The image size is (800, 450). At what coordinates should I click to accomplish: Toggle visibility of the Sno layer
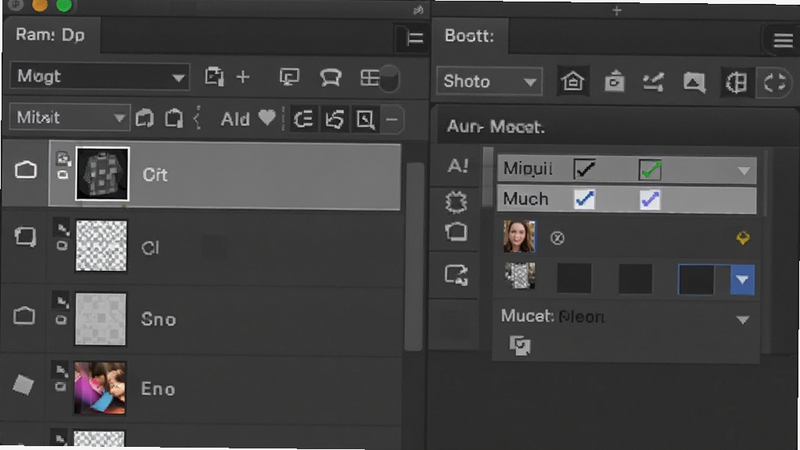pos(24,316)
